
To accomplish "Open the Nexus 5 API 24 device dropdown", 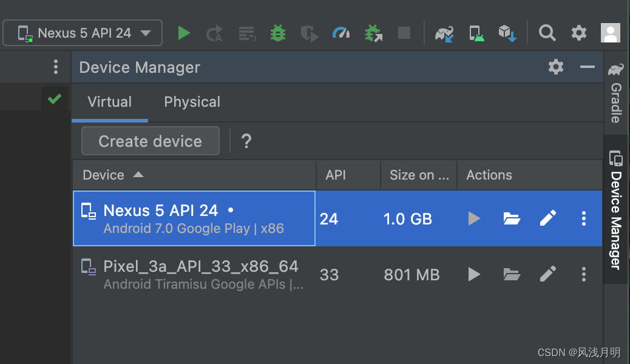I will pos(83,33).
